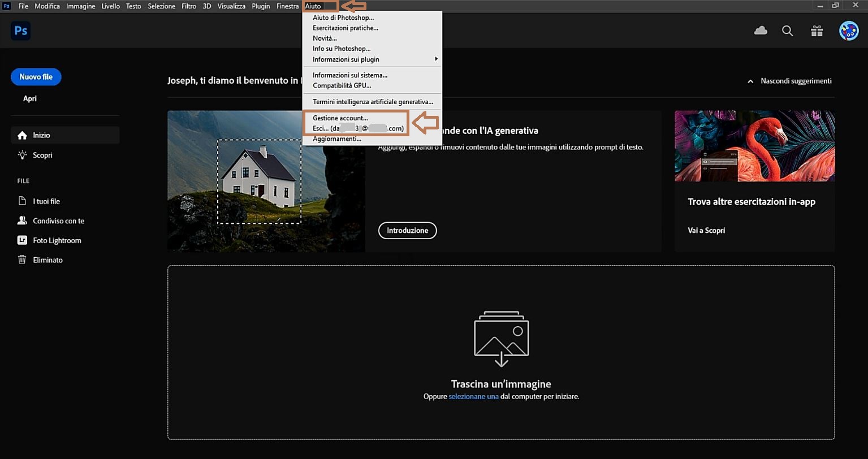Screen dimensions: 868x459
Task: Click the house icon beside Inizio
Action: [22, 136]
